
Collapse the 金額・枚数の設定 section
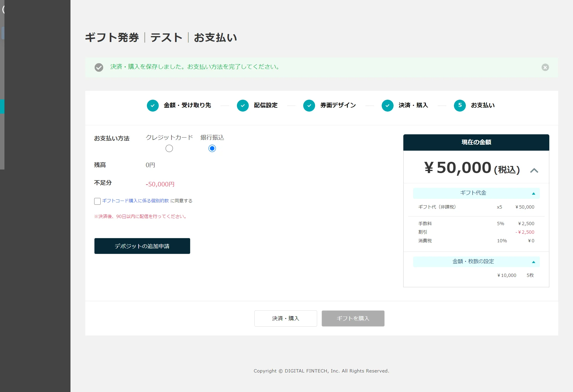click(x=476, y=262)
